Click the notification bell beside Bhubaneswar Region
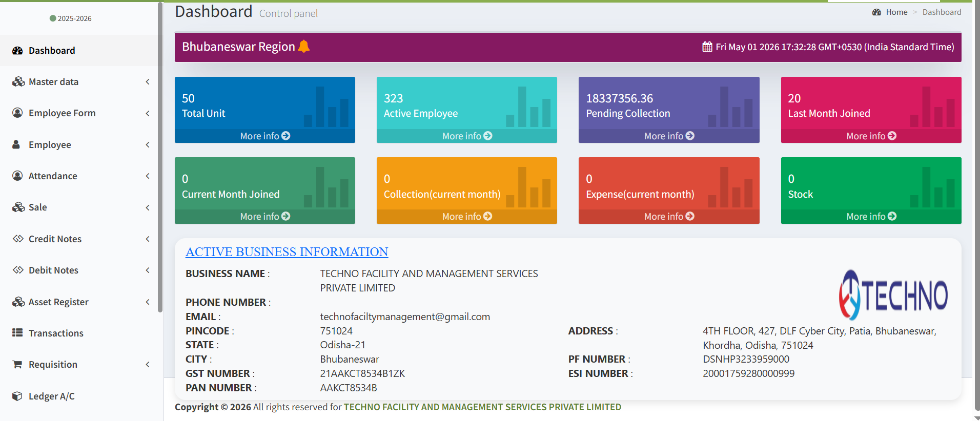980x421 pixels. click(304, 47)
